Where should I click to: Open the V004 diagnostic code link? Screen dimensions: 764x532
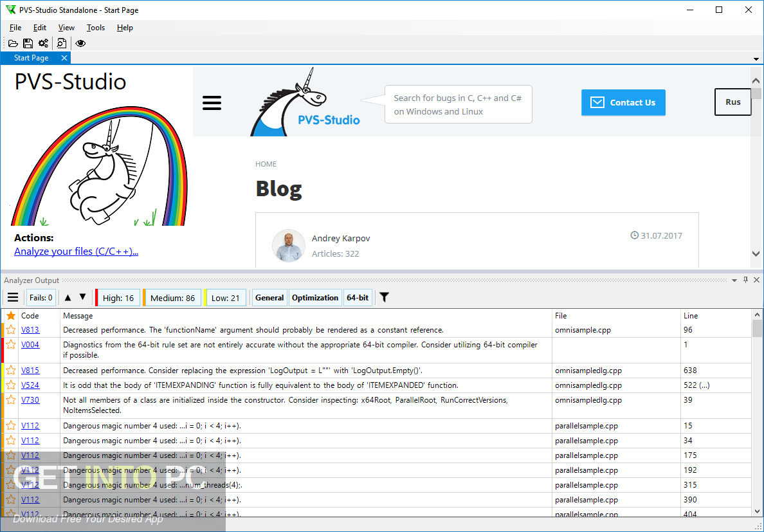click(30, 344)
